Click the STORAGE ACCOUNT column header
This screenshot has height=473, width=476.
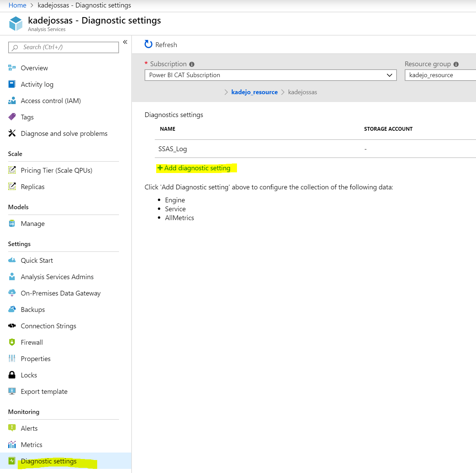point(388,129)
